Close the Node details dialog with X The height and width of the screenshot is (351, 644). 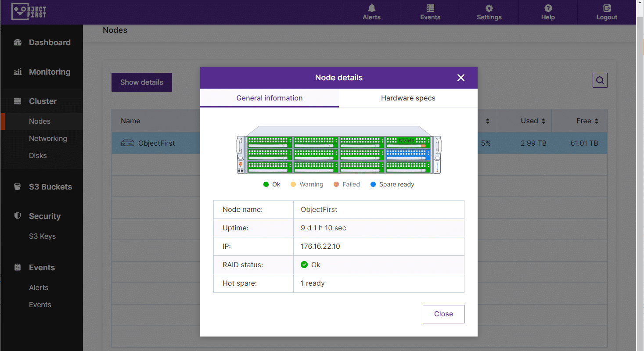[x=461, y=78]
